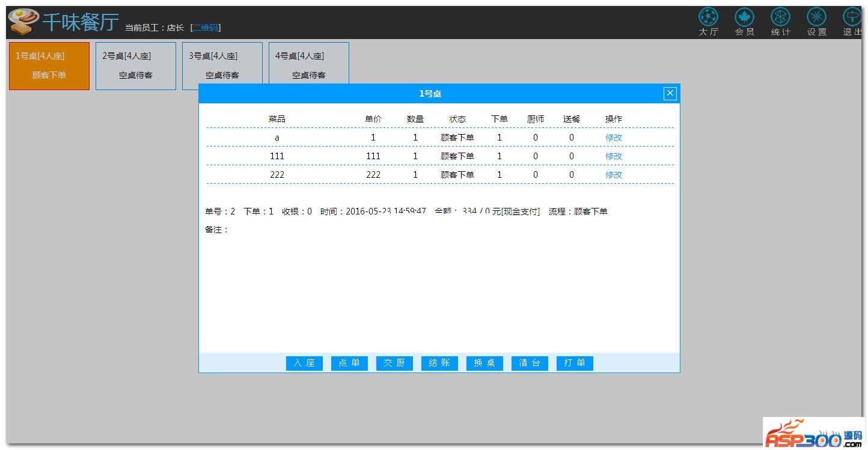Open the 二维码 link
This screenshot has height=450, width=868.
206,28
